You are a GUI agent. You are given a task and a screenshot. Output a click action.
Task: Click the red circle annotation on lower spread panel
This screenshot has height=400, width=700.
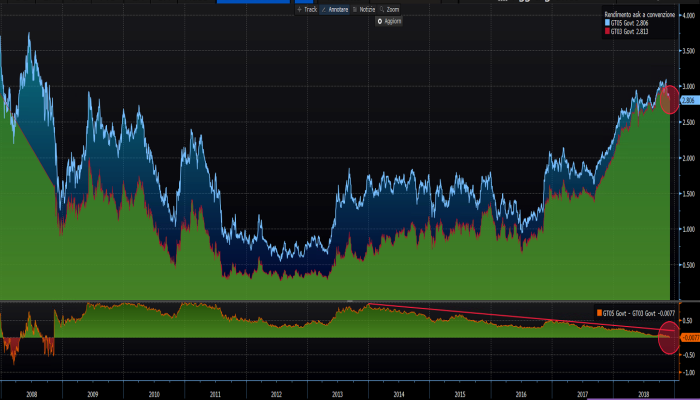pos(669,338)
